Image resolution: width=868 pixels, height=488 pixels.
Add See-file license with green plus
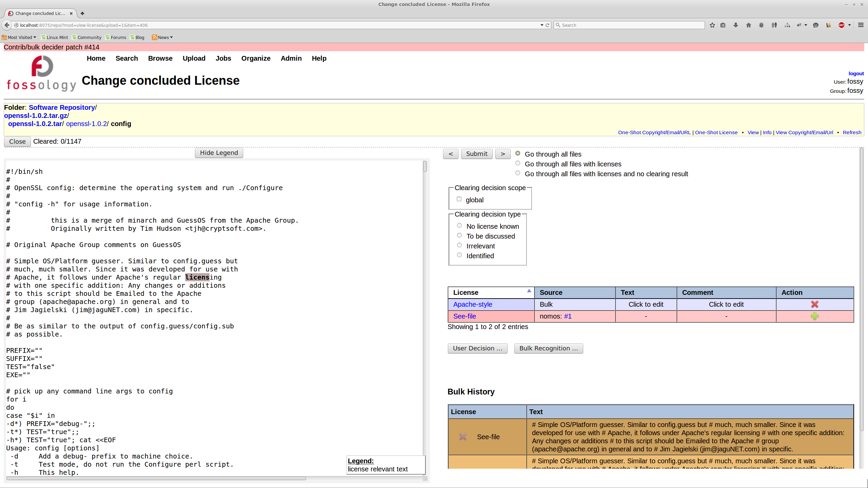tap(814, 316)
